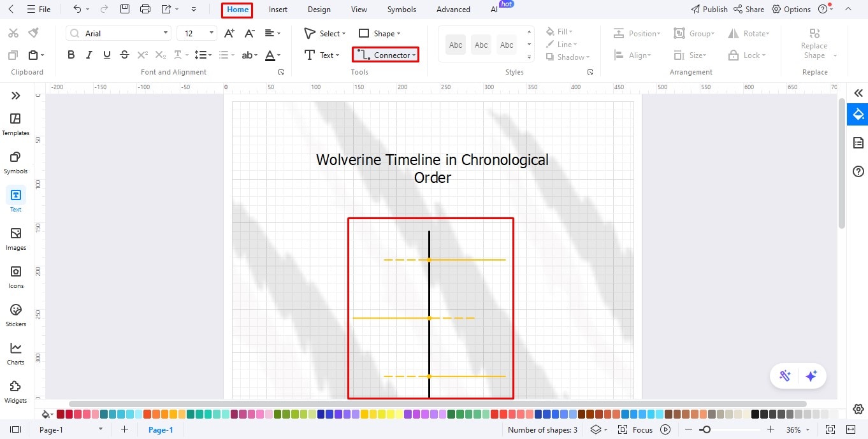Open Charts panel in left sidebar
The height and width of the screenshot is (439, 868).
pyautogui.click(x=16, y=354)
